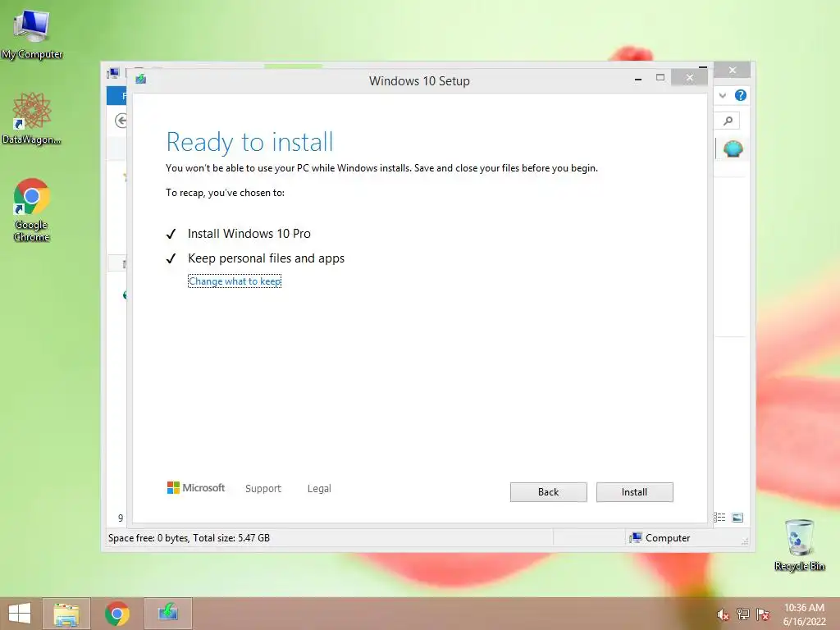Open the Recycle Bin icon
Viewport: 840px width, 630px height.
799,545
